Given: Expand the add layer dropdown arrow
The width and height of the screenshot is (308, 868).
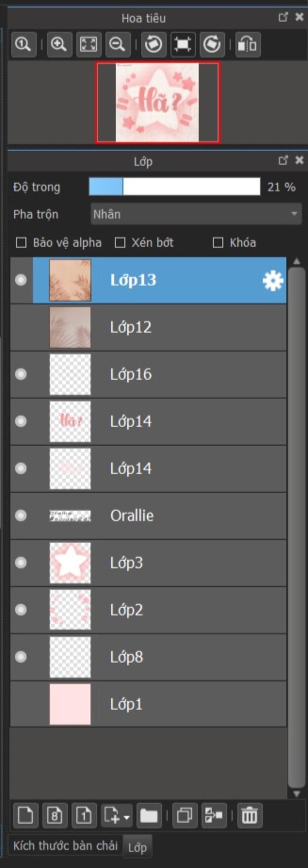Looking at the screenshot, I should tap(127, 817).
